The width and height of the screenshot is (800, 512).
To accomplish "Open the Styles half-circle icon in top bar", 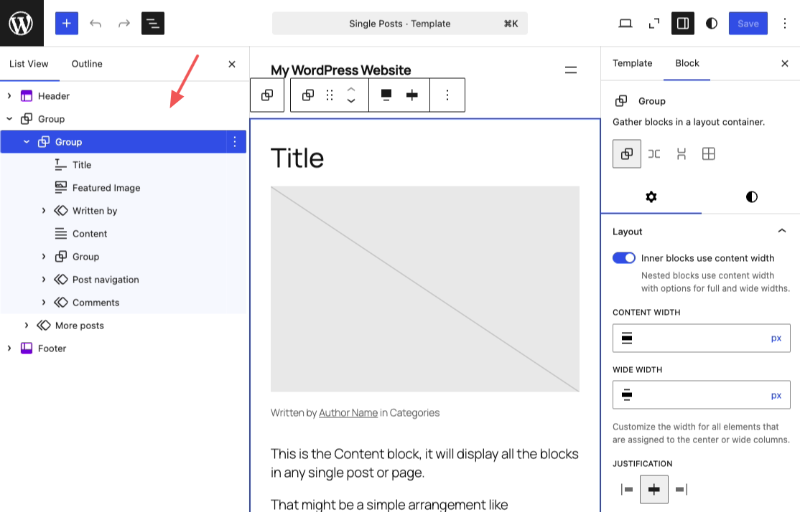I will [x=711, y=23].
